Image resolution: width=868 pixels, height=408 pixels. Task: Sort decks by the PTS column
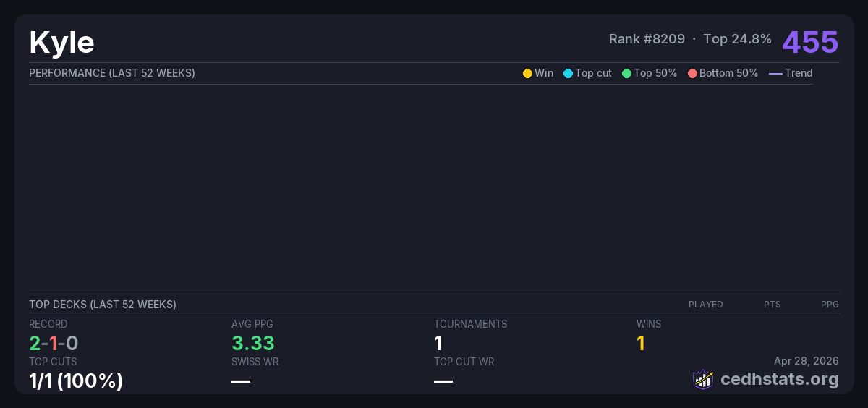click(x=772, y=305)
